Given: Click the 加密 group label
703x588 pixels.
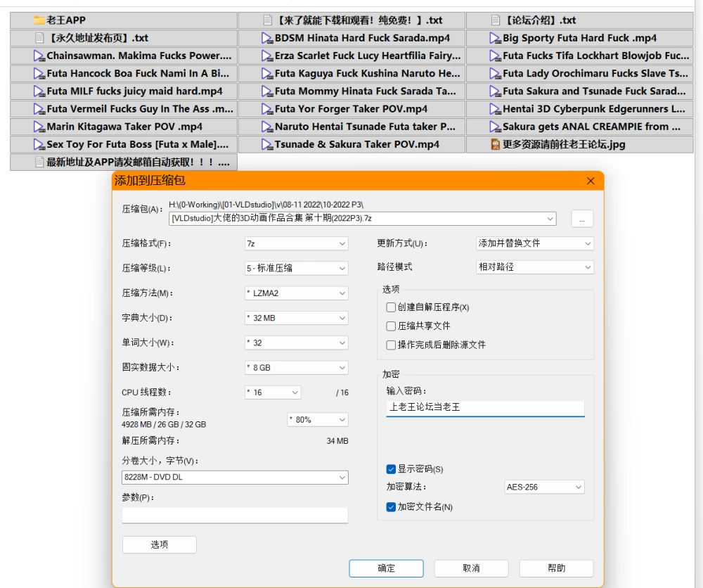Looking at the screenshot, I should pyautogui.click(x=390, y=374).
